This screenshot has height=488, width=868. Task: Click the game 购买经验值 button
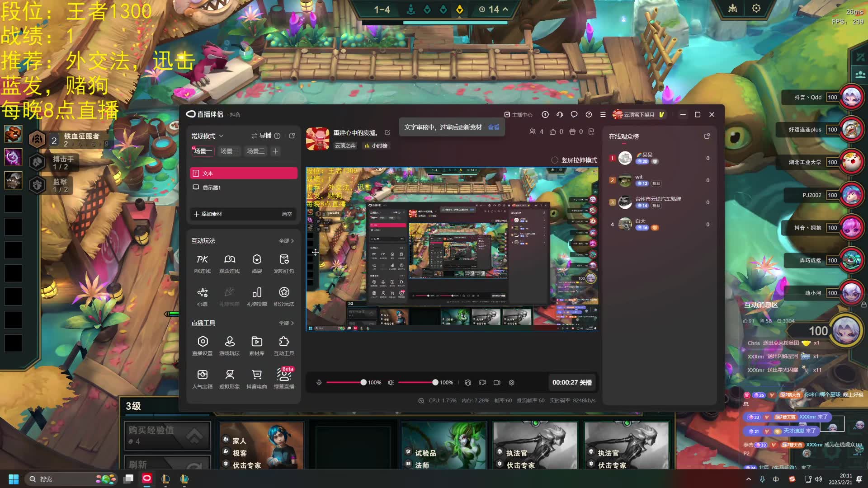(x=167, y=436)
